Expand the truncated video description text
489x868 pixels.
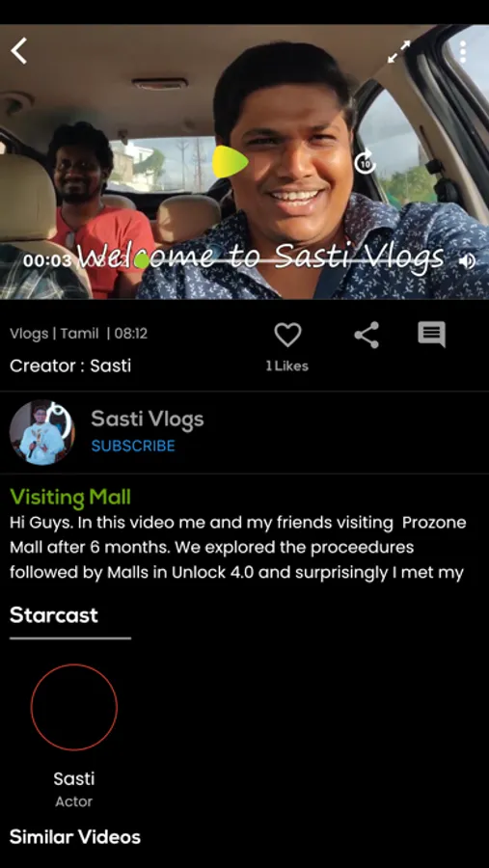point(238,548)
